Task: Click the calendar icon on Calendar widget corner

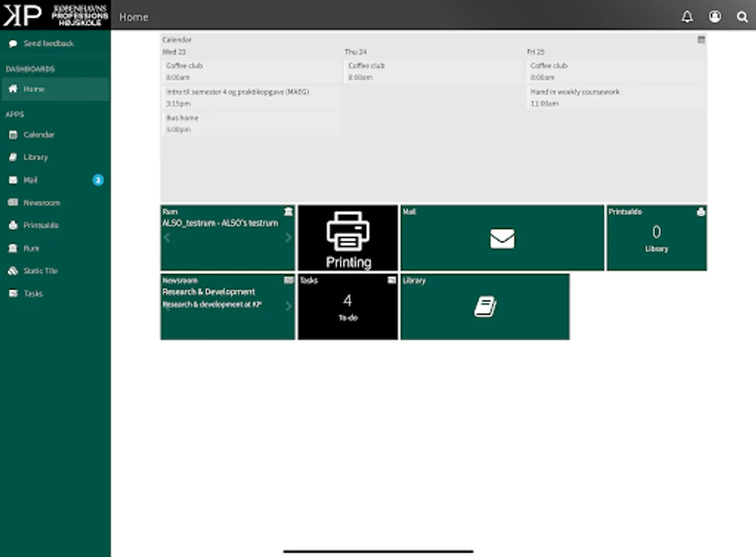Action: [701, 39]
